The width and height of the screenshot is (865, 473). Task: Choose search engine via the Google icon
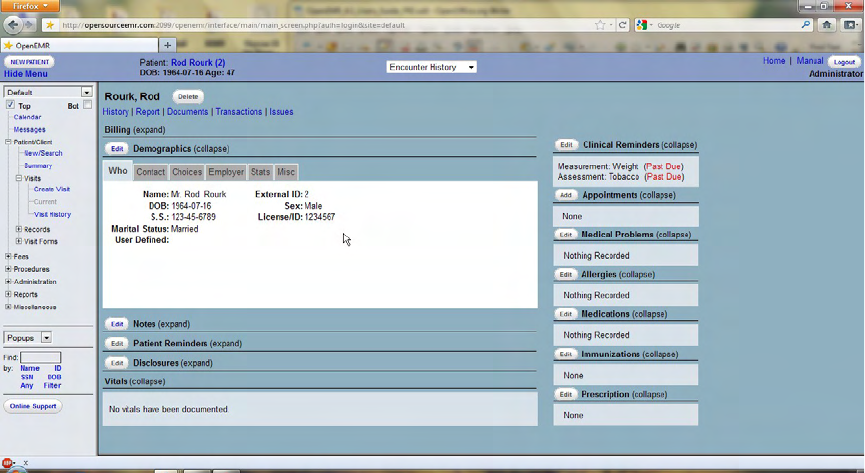pyautogui.click(x=644, y=25)
